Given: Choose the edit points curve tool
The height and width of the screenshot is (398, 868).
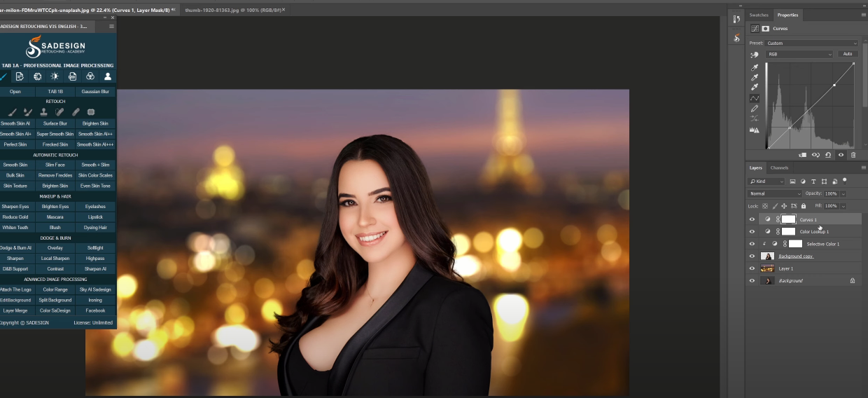Looking at the screenshot, I should click(x=755, y=98).
